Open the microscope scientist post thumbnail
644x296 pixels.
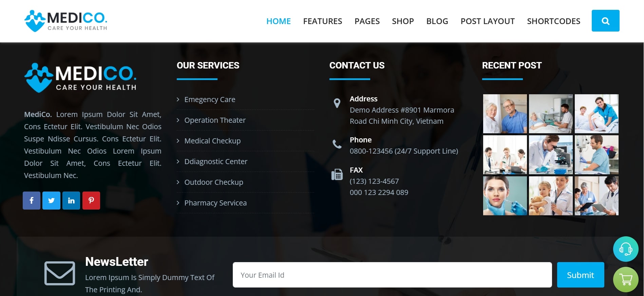point(551,155)
